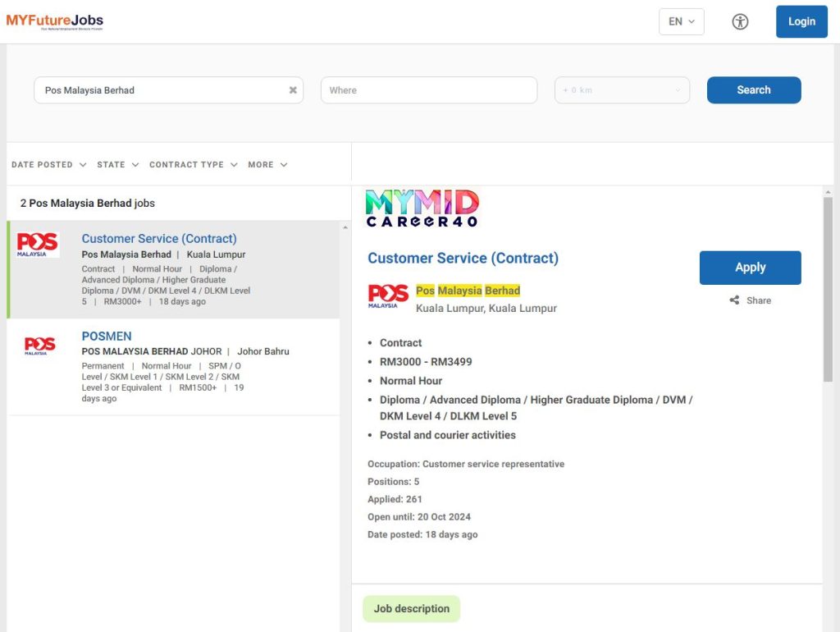
Task: Open the accessibility options icon
Action: [x=740, y=22]
